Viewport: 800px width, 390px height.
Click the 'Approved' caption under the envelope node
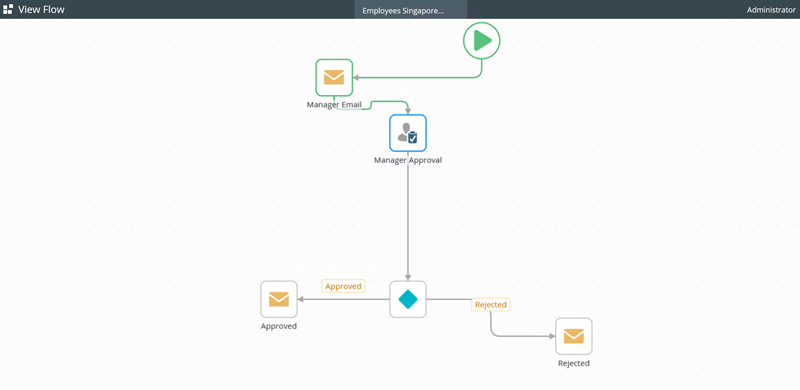point(279,326)
